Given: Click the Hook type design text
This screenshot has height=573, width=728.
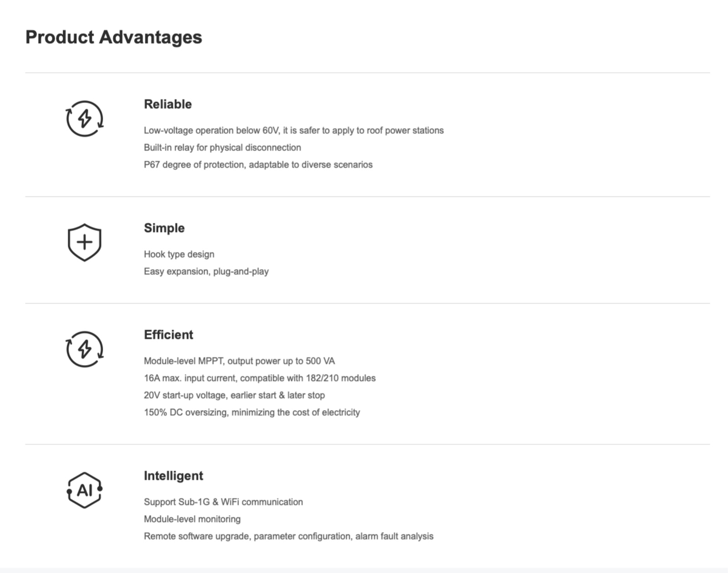Looking at the screenshot, I should pyautogui.click(x=179, y=254).
